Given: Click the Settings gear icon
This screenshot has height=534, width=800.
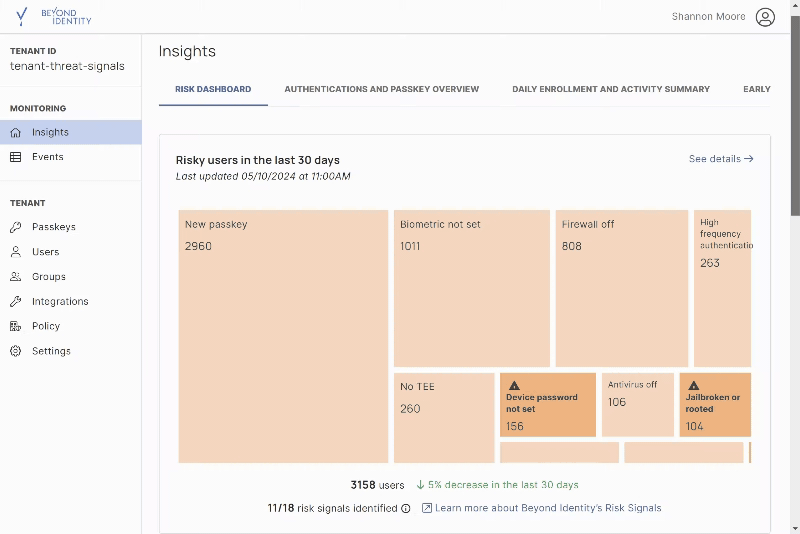Looking at the screenshot, I should (16, 351).
